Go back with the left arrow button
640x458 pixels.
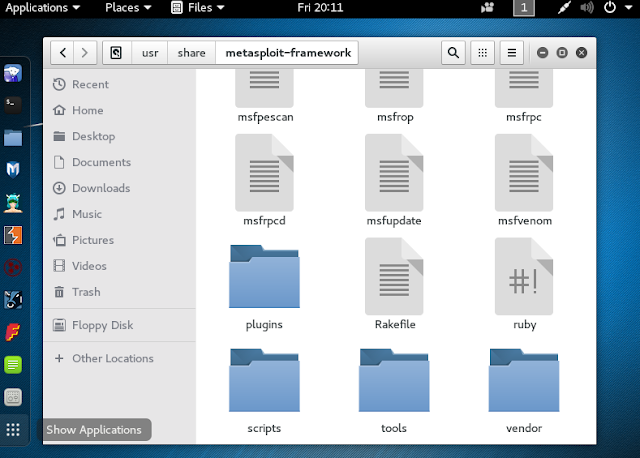tap(62, 53)
